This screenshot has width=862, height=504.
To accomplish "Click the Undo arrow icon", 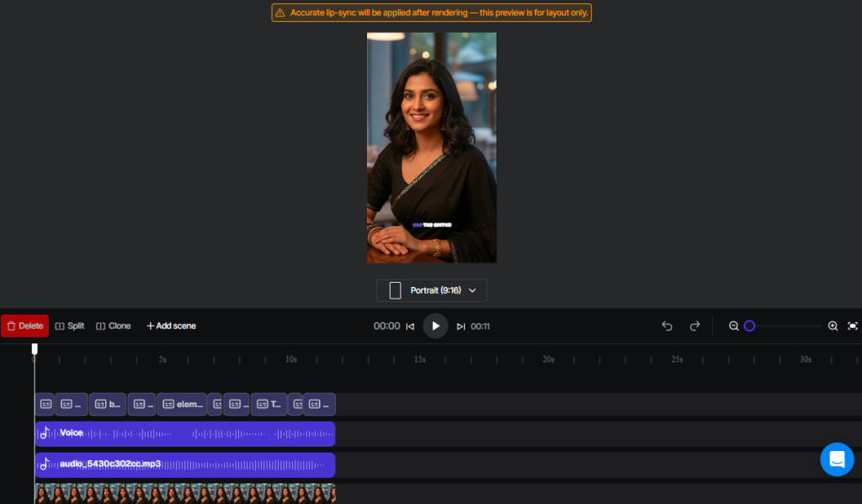I will pos(667,326).
